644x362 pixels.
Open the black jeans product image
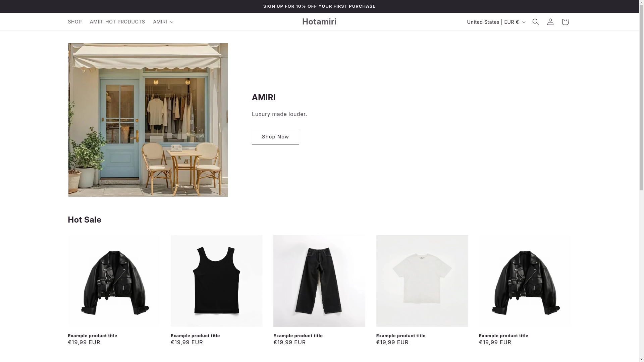pyautogui.click(x=319, y=281)
